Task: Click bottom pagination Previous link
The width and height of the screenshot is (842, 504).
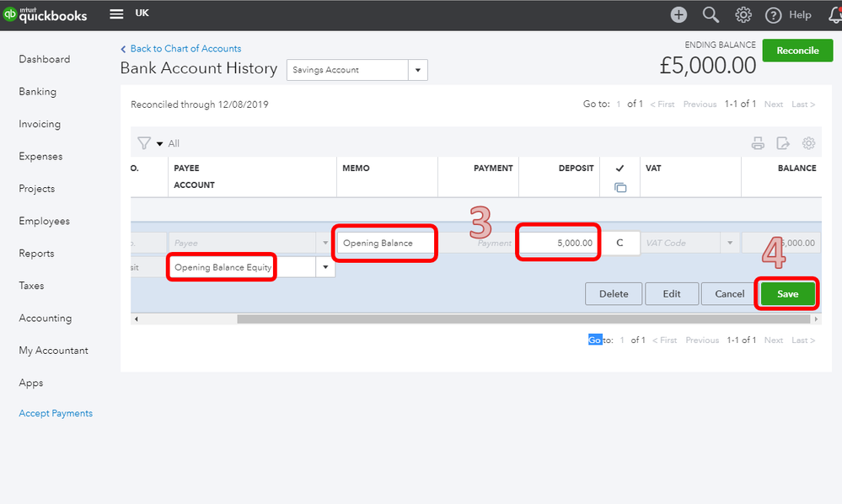Action: pyautogui.click(x=702, y=340)
